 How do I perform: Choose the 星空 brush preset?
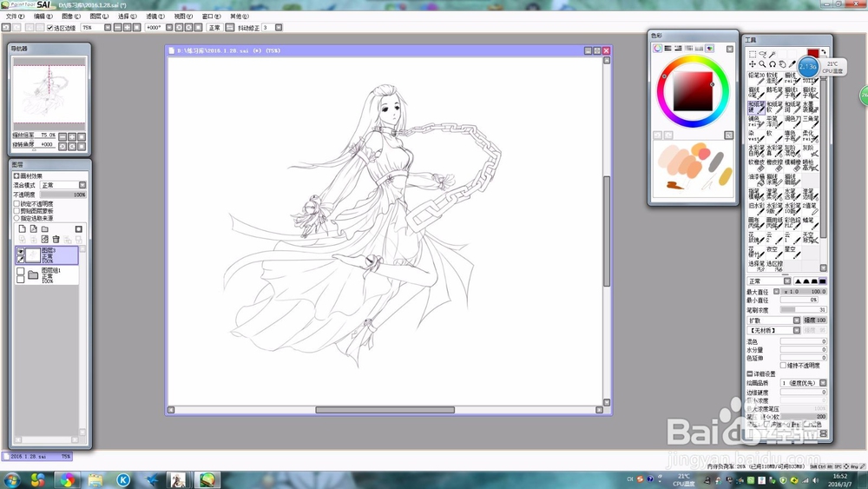(792, 252)
